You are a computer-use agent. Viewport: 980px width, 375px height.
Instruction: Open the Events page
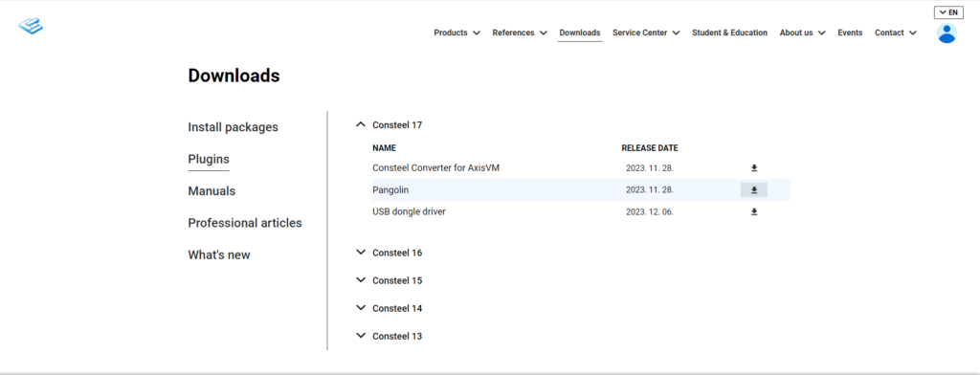pyautogui.click(x=850, y=33)
